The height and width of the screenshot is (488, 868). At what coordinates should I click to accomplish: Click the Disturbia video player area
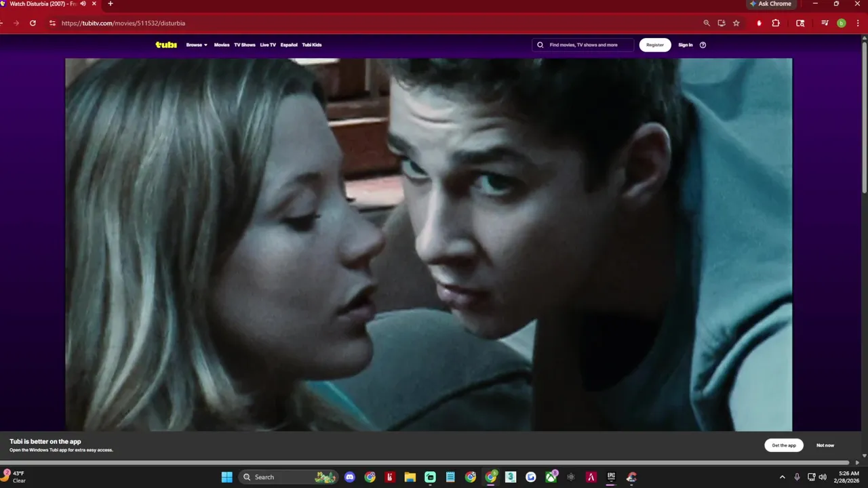(x=429, y=244)
